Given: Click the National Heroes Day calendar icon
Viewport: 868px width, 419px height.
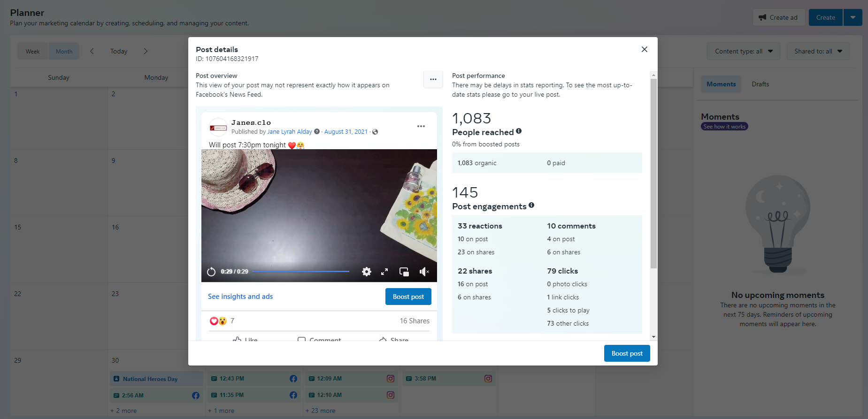Looking at the screenshot, I should (x=116, y=379).
